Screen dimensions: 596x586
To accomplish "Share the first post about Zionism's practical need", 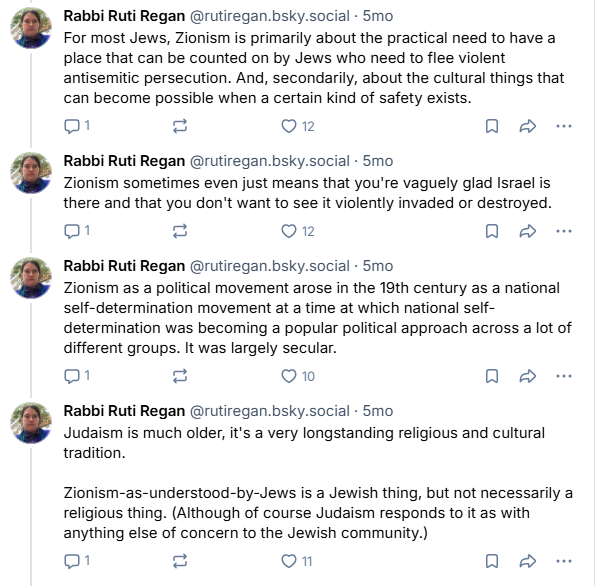I will [x=528, y=126].
